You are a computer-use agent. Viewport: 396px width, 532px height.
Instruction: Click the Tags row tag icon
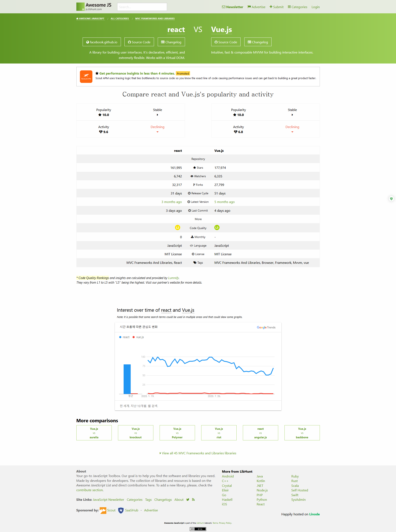(195, 263)
